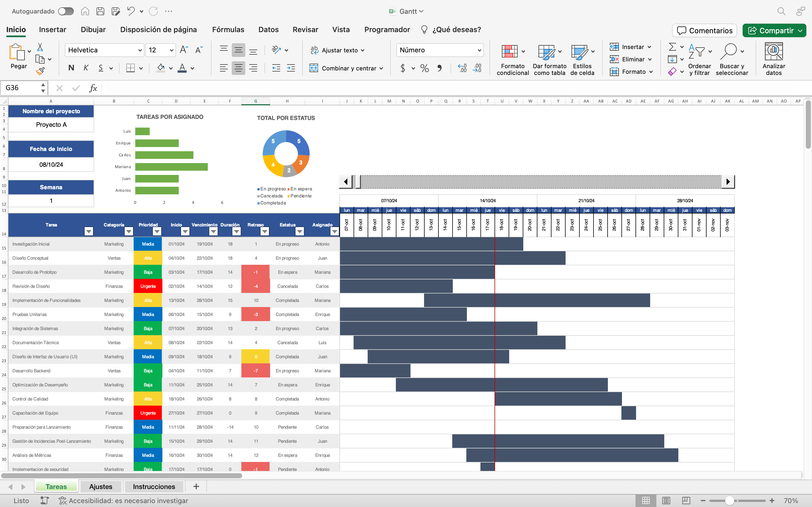Toggle the Autoguardado switch on

(66, 11)
